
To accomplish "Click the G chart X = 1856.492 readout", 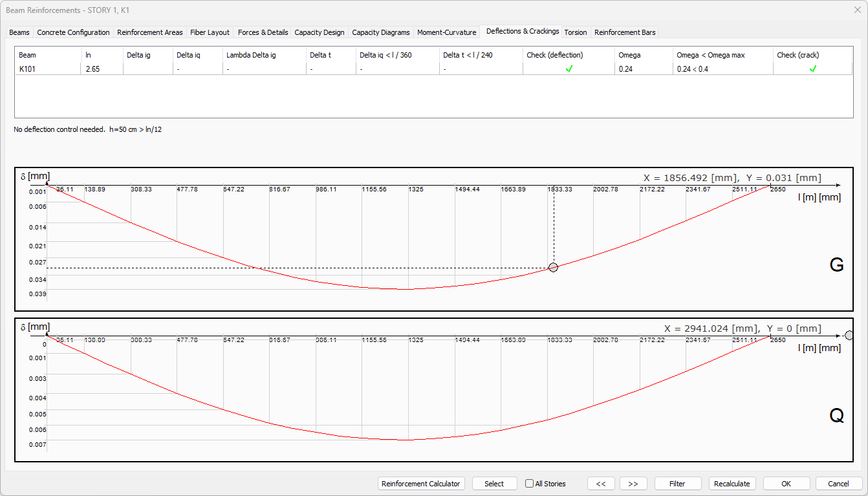I will pyautogui.click(x=732, y=178).
